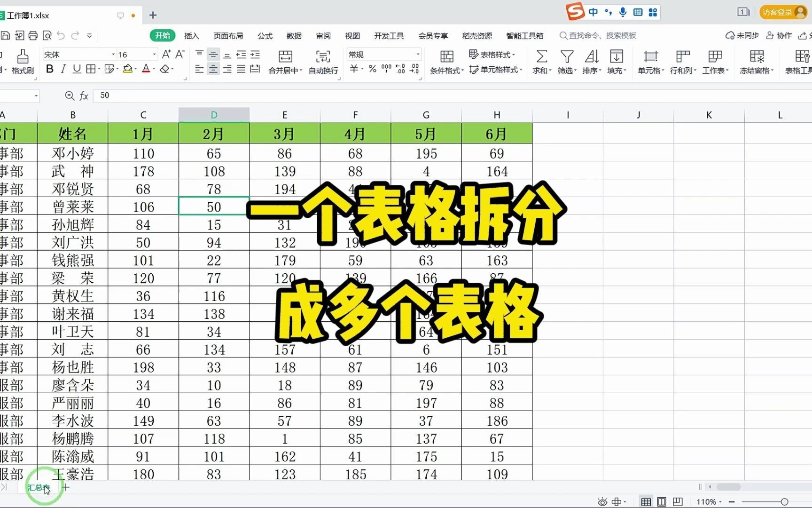Toggle horizontal center alignment
The image size is (812, 508).
(213, 69)
